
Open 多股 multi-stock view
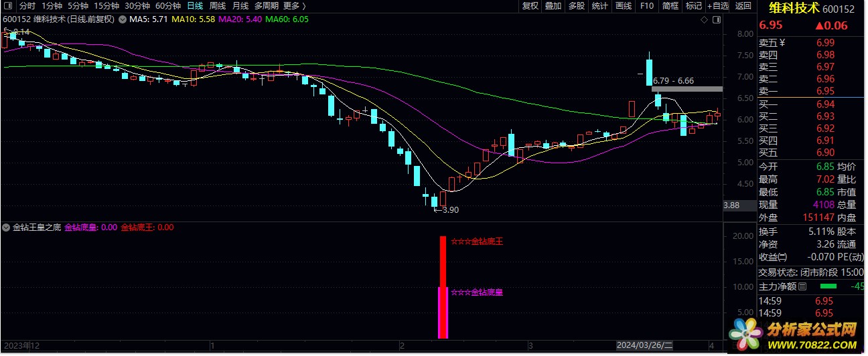(576, 6)
